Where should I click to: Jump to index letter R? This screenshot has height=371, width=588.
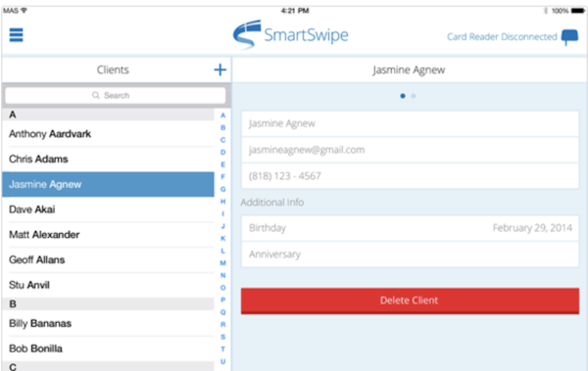click(x=222, y=325)
